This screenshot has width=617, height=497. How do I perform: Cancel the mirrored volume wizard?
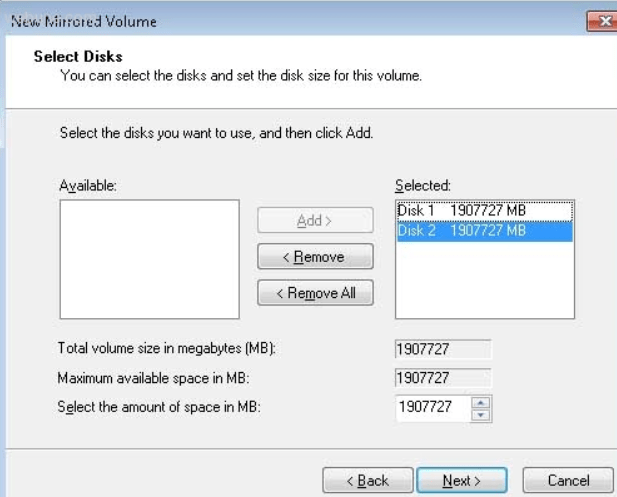pyautogui.click(x=568, y=480)
